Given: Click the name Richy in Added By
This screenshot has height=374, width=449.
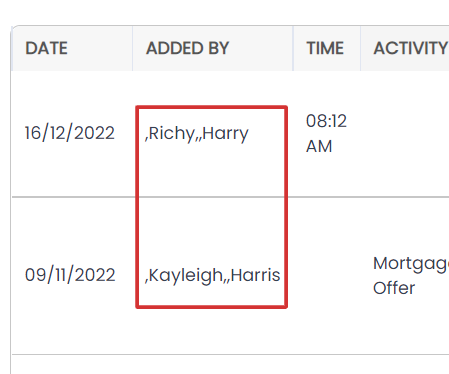Looking at the screenshot, I should [x=172, y=133].
